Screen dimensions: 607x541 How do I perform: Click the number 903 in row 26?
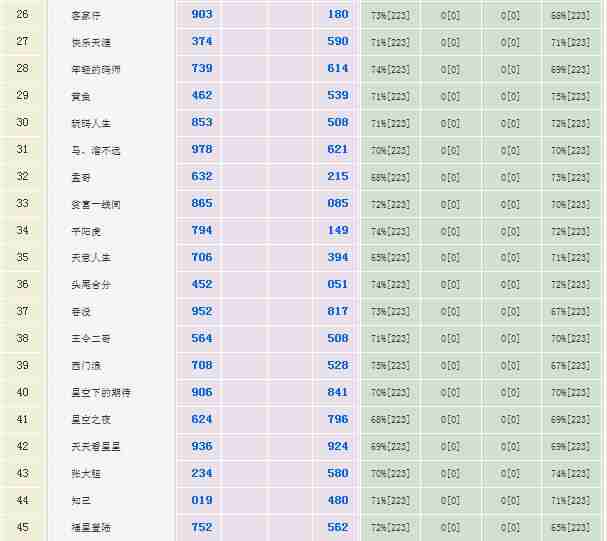click(x=202, y=15)
